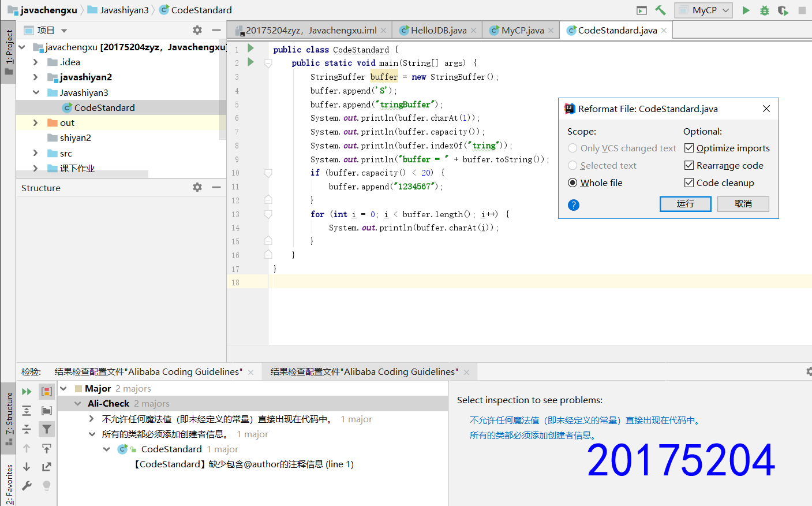Image resolution: width=812 pixels, height=506 pixels.
Task: Close the HelloJDB.java tab
Action: click(x=473, y=31)
